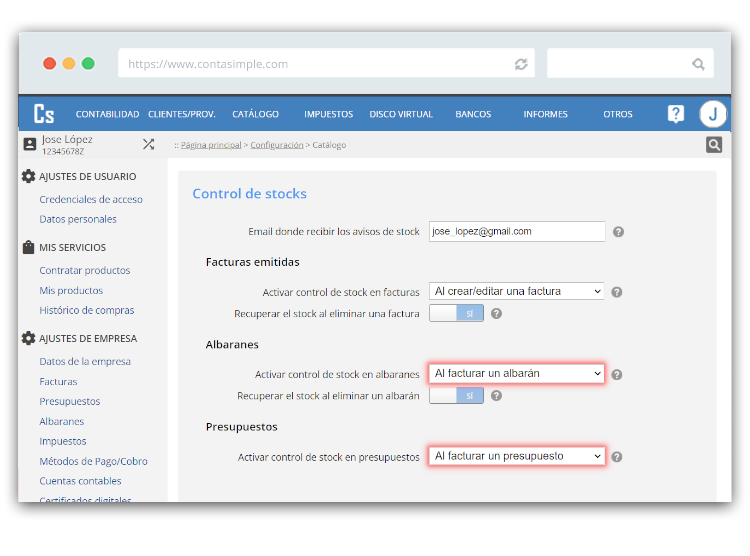Image resolution: width=750 pixels, height=556 pixels.
Task: Open the IMPUESTOS menu
Action: coord(328,114)
